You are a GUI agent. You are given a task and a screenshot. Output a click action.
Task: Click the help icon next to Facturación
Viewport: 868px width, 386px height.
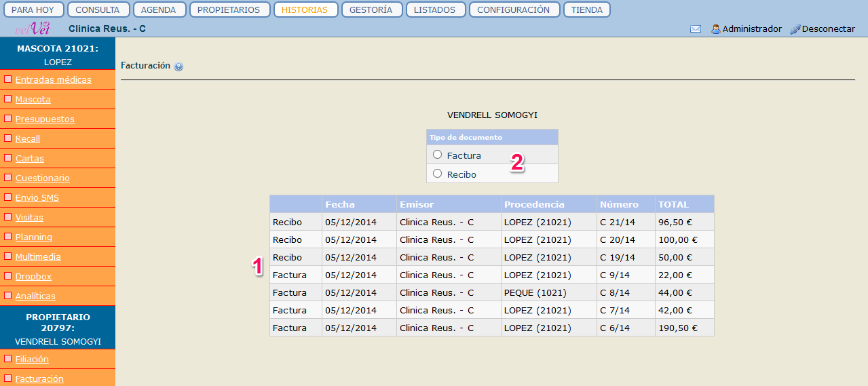point(178,66)
